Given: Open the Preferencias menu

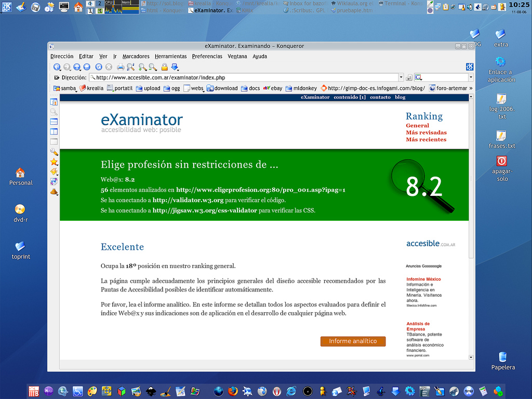Looking at the screenshot, I should click(x=207, y=56).
